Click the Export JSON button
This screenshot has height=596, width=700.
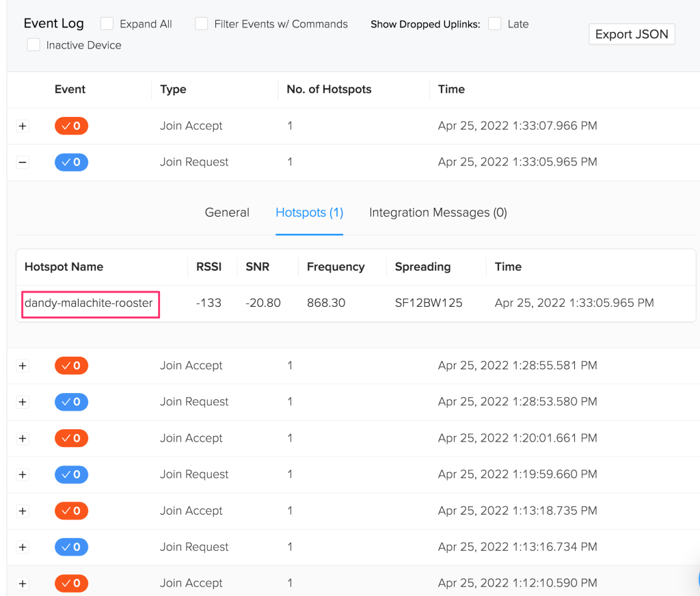click(x=631, y=34)
